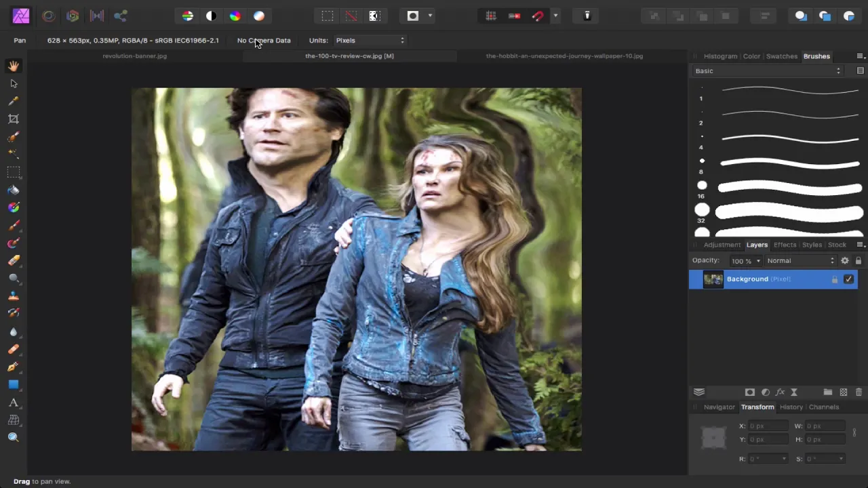Click the lock button beside blend options gear
This screenshot has width=868, height=488.
tap(859, 261)
